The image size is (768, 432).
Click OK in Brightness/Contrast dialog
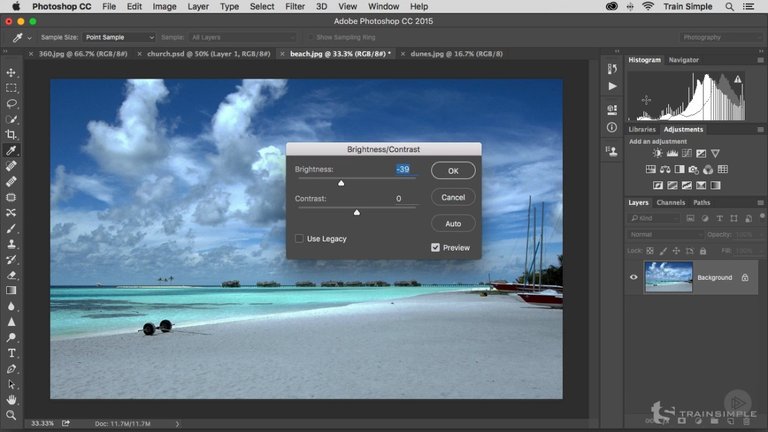pyautogui.click(x=453, y=171)
